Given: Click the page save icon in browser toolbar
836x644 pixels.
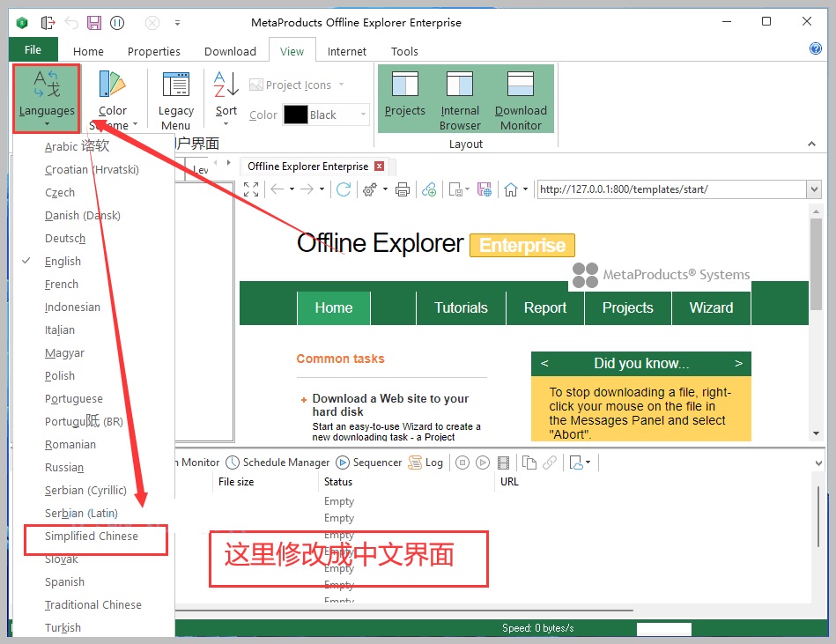Looking at the screenshot, I should pyautogui.click(x=455, y=189).
